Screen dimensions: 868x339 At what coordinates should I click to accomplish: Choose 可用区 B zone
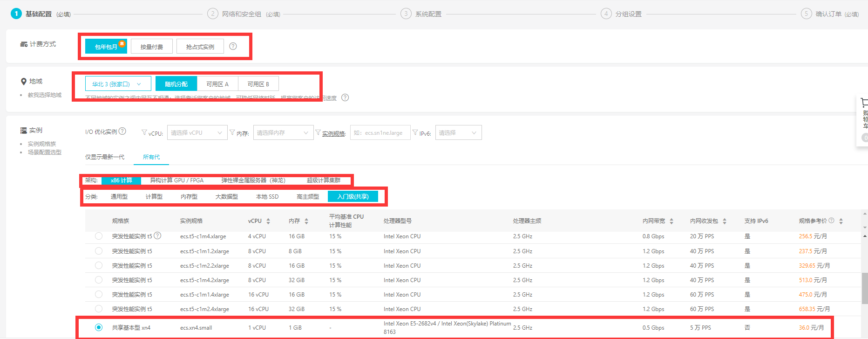coord(258,84)
